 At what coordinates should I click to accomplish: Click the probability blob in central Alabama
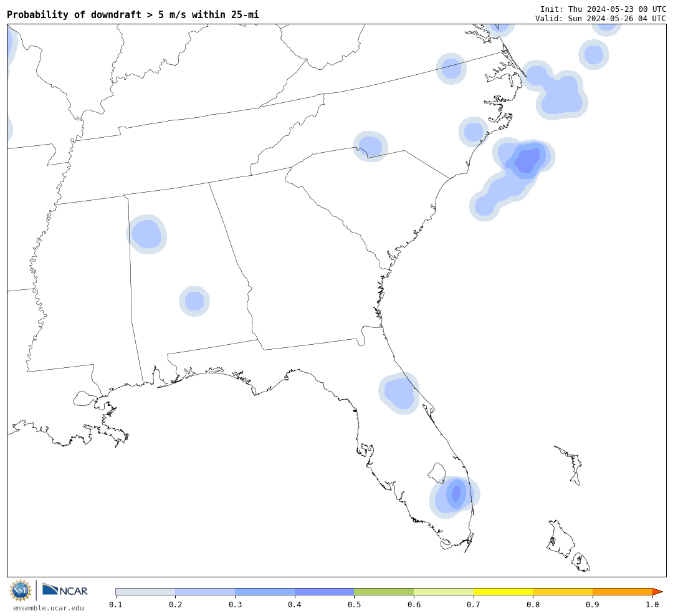click(194, 301)
